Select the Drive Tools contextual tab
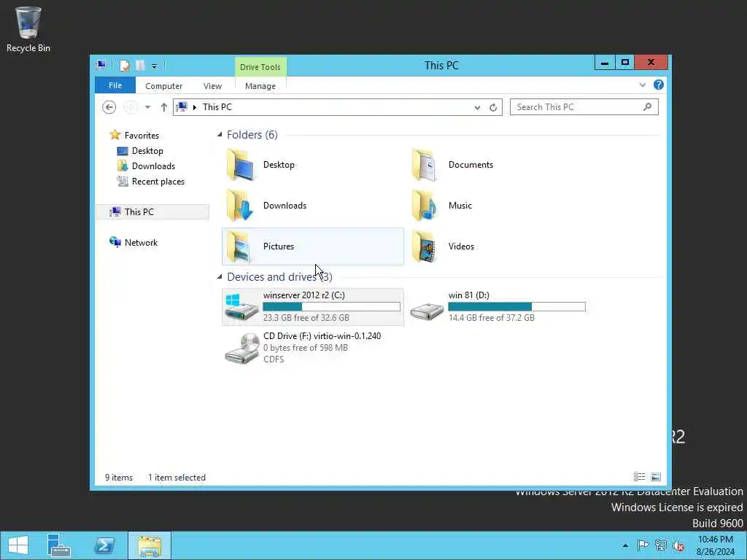747x560 pixels. [x=260, y=66]
